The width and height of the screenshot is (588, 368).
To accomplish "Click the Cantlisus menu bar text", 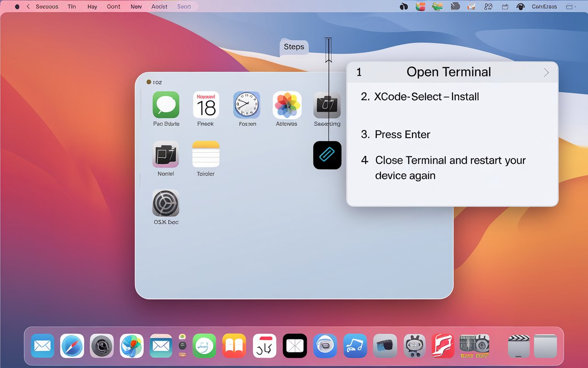I will click(544, 6).
